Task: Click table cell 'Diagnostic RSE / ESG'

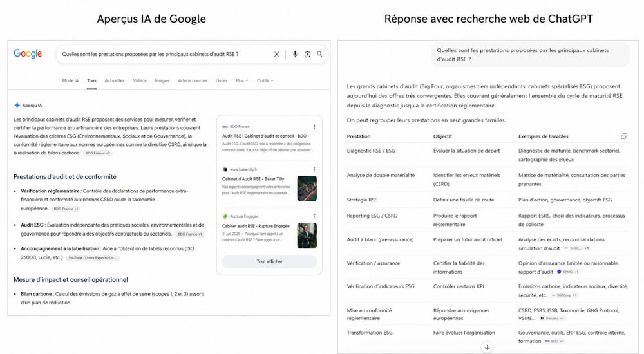Action: pos(371,151)
